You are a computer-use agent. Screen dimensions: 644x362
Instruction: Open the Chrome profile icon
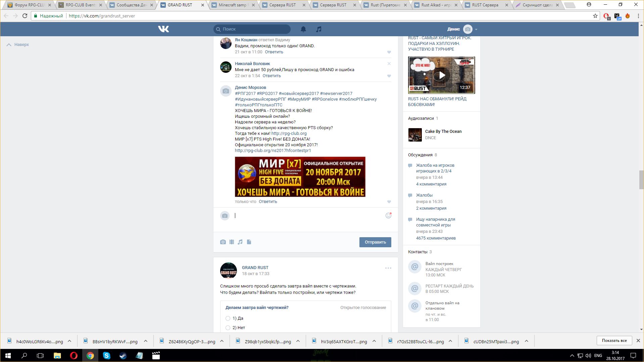[x=589, y=5]
